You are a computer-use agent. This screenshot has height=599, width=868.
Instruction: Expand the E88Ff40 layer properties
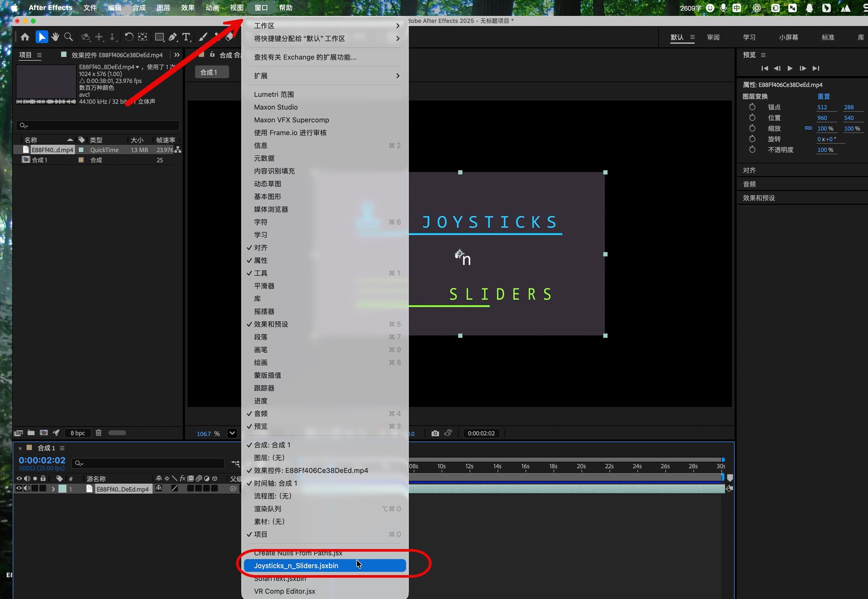53,489
